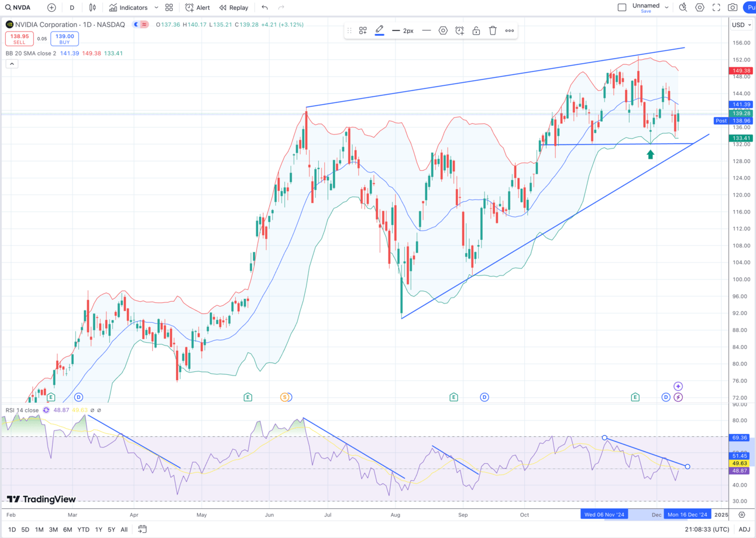The height and width of the screenshot is (538, 756).
Task: Enter fullscreen mode
Action: tap(716, 8)
